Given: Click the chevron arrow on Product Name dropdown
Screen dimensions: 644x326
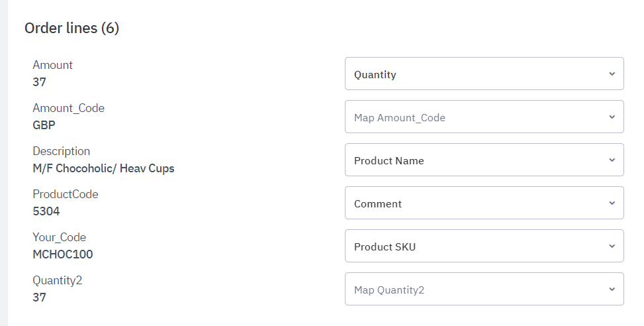Looking at the screenshot, I should [x=612, y=160].
